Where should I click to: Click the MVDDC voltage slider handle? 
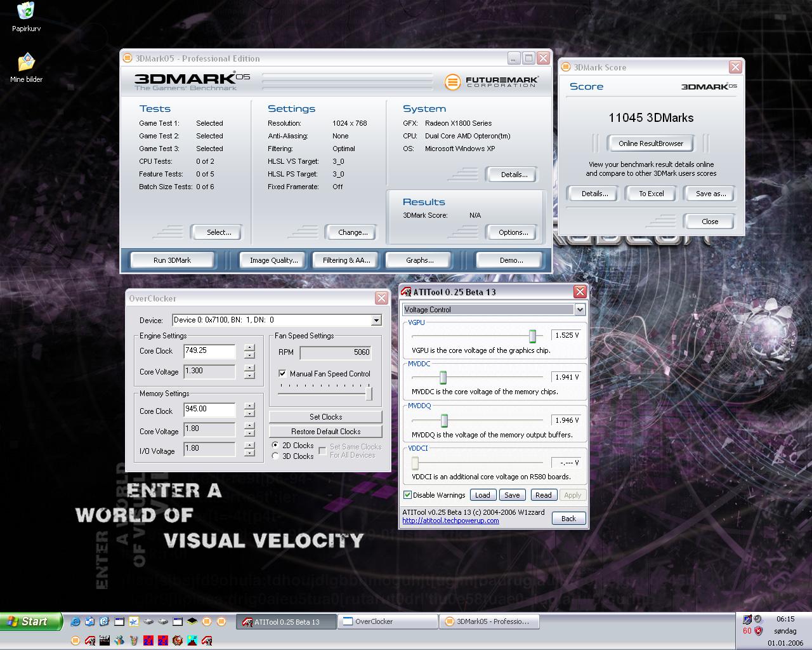point(443,378)
